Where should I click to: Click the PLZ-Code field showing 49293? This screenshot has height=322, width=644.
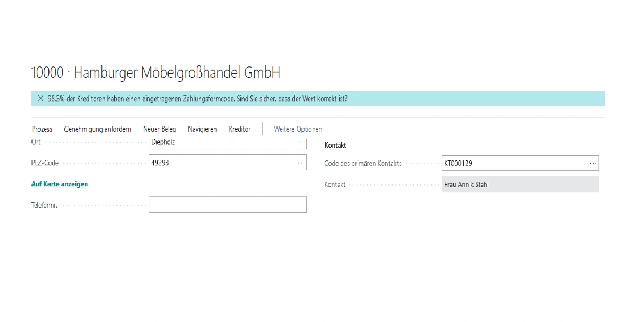coord(221,163)
